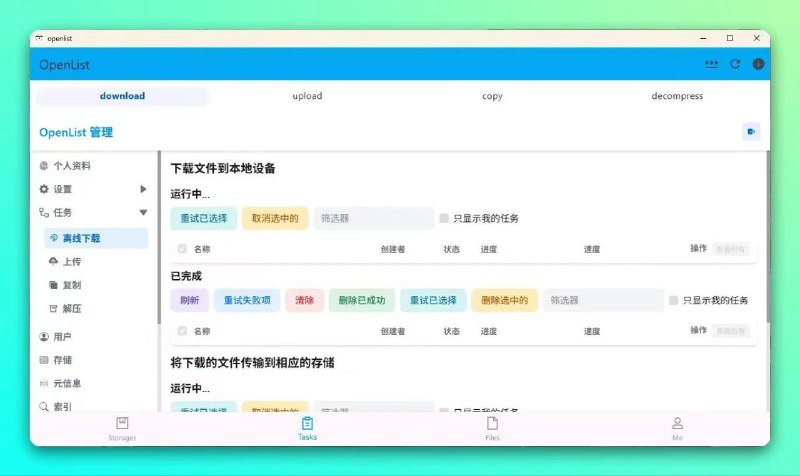Screen dimensions: 800x476
Task: Click the 刷新 button
Action: click(190, 300)
